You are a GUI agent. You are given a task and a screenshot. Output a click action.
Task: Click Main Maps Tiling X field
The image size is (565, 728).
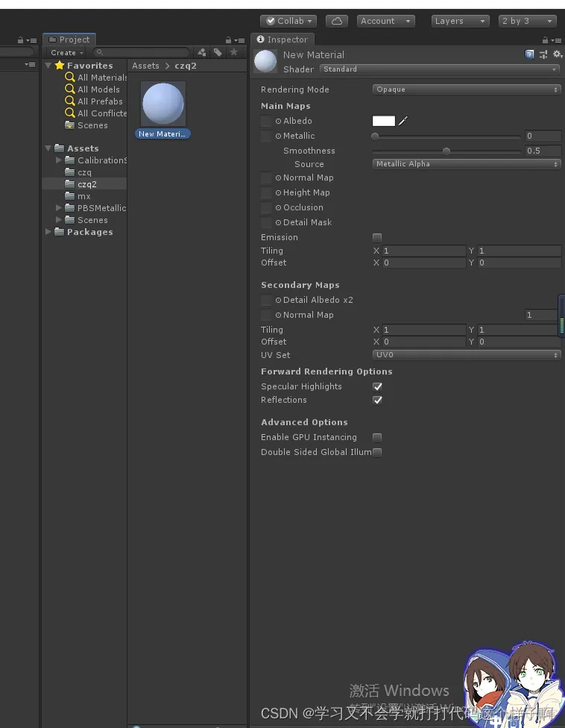[x=423, y=251]
